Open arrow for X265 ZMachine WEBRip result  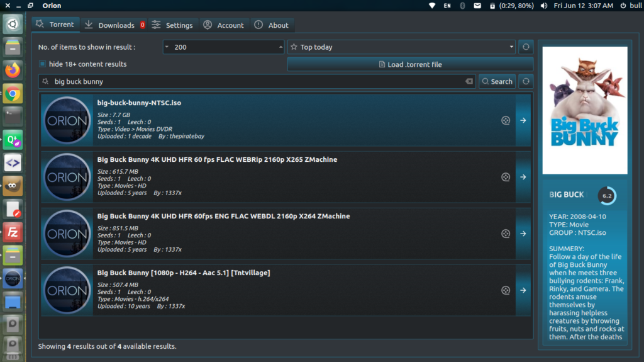[523, 177]
